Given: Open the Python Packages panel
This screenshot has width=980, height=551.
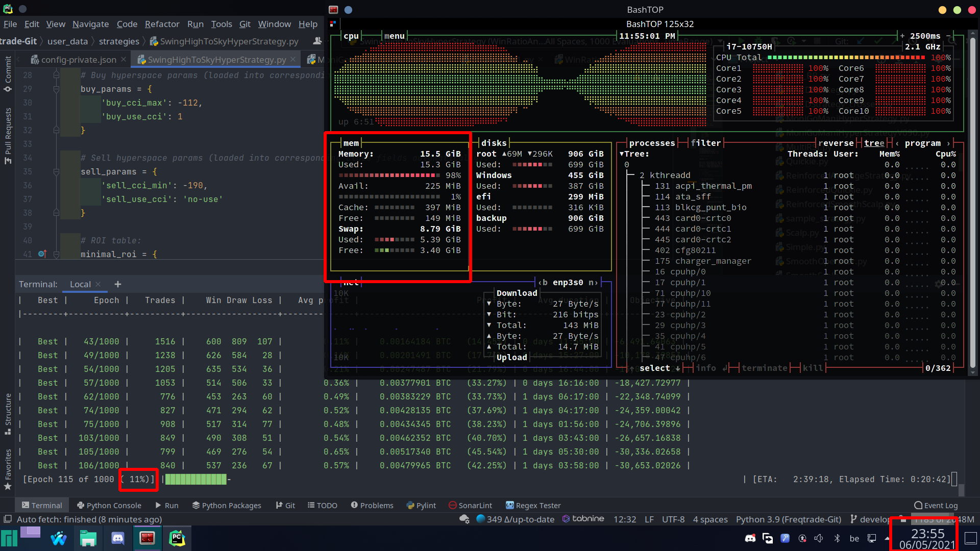Looking at the screenshot, I should (227, 505).
